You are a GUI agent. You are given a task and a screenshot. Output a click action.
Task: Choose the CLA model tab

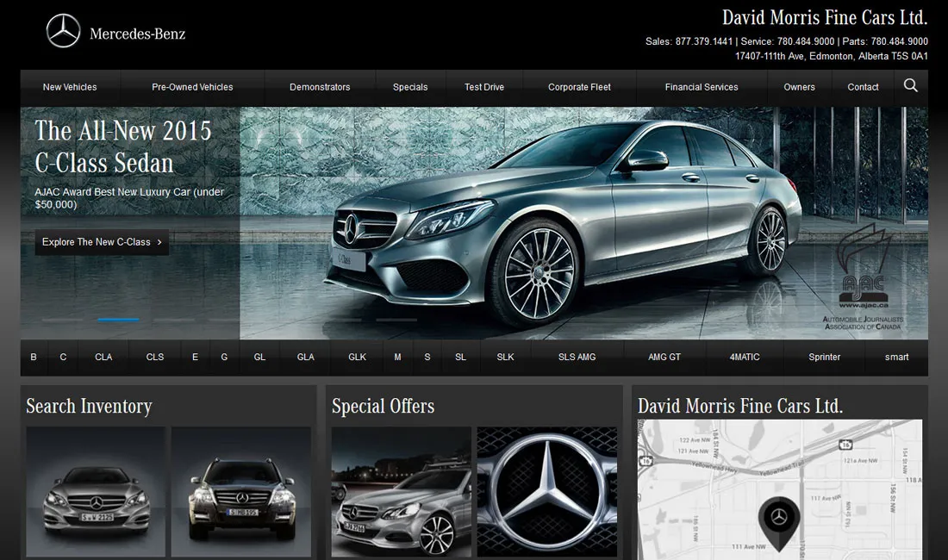pos(103,357)
